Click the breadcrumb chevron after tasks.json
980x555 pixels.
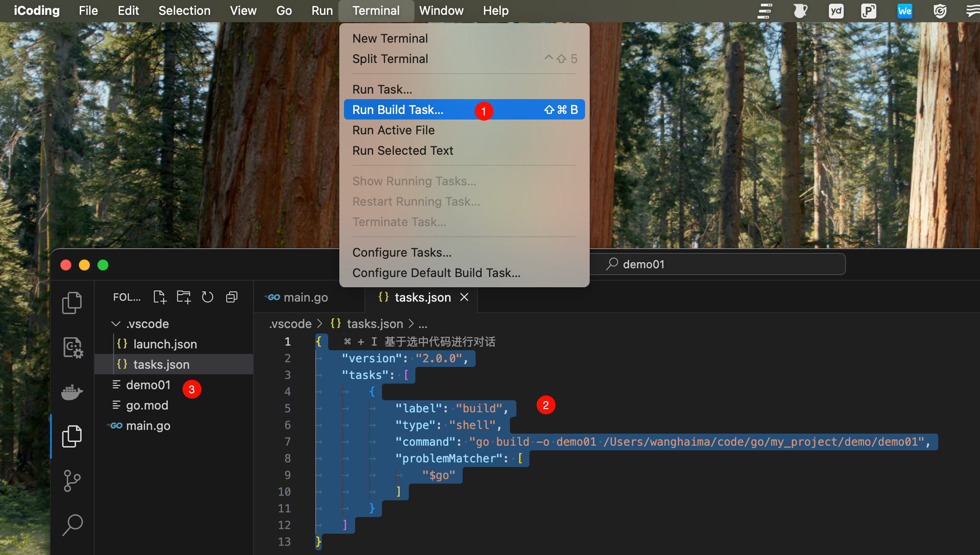click(x=411, y=324)
